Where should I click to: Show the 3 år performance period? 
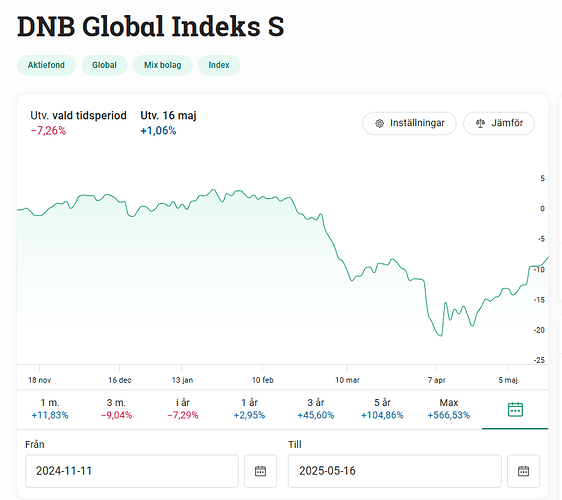click(x=316, y=409)
